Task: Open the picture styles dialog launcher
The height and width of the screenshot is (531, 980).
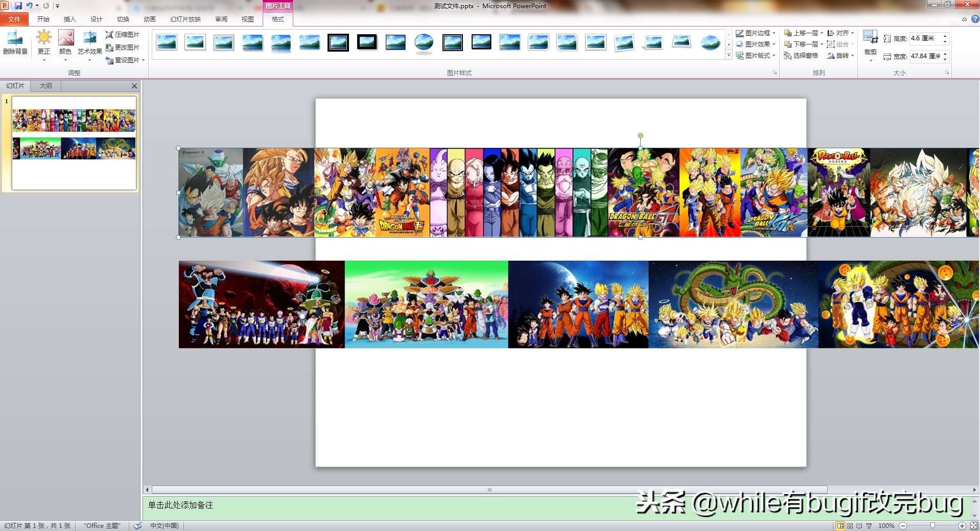Action: (x=775, y=73)
